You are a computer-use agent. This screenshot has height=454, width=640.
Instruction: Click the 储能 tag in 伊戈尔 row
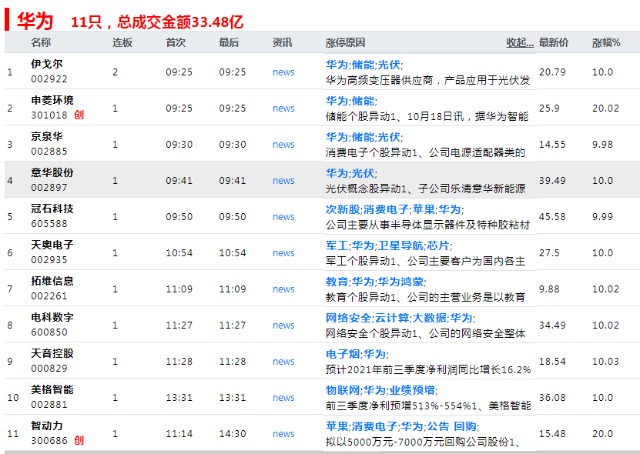click(x=362, y=65)
